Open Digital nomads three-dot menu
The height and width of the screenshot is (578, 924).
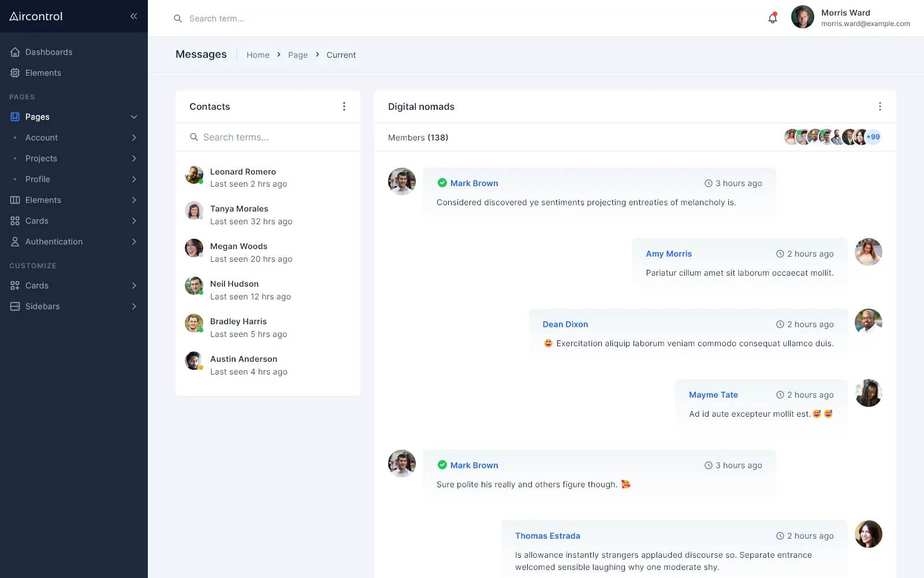tap(880, 106)
